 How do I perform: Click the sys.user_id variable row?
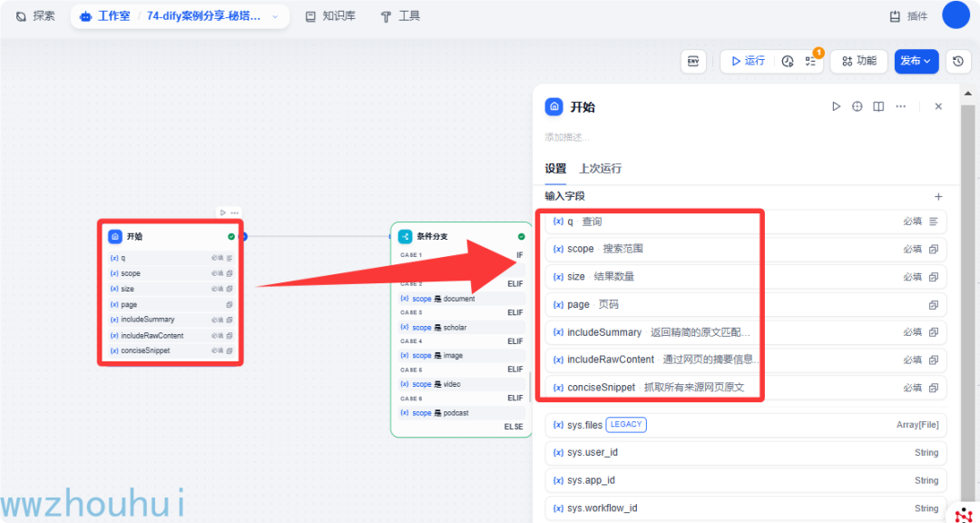click(746, 453)
